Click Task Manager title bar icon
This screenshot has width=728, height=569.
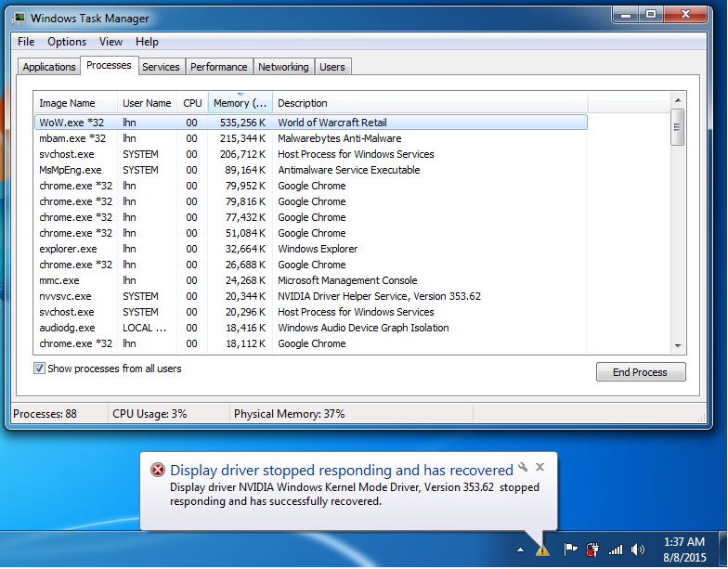(x=19, y=19)
